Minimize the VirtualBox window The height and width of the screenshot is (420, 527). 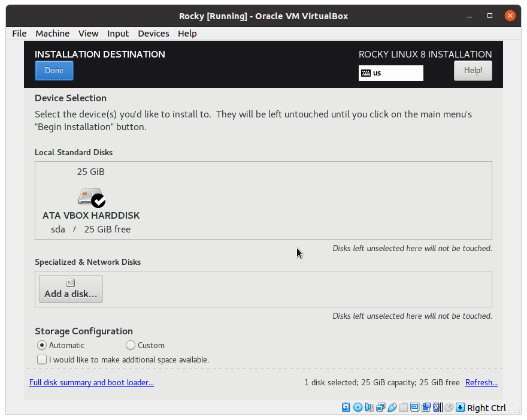pyautogui.click(x=470, y=16)
